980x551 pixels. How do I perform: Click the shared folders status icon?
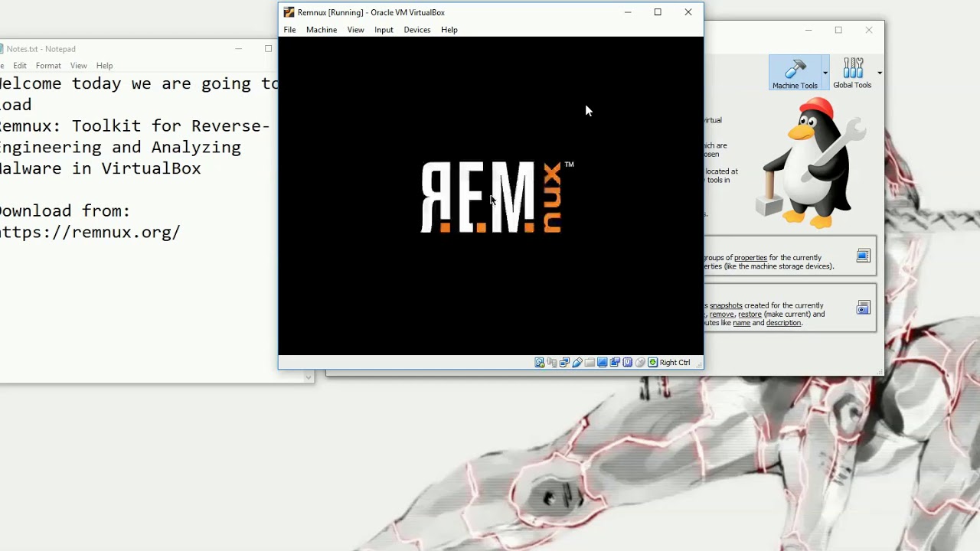pos(590,363)
